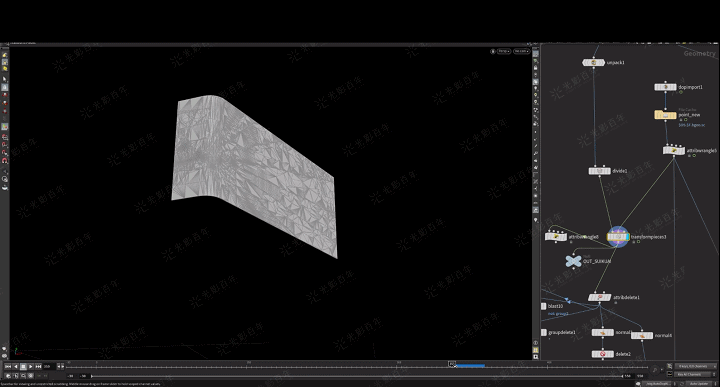This screenshot has width=720, height=387.
Task: Click the current frame number field
Action: (x=49, y=366)
